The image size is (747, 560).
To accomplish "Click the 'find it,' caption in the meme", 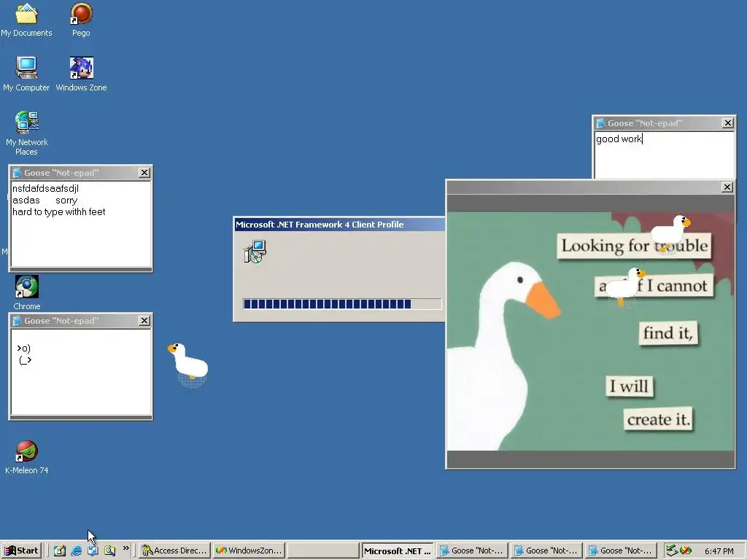I will tap(668, 332).
